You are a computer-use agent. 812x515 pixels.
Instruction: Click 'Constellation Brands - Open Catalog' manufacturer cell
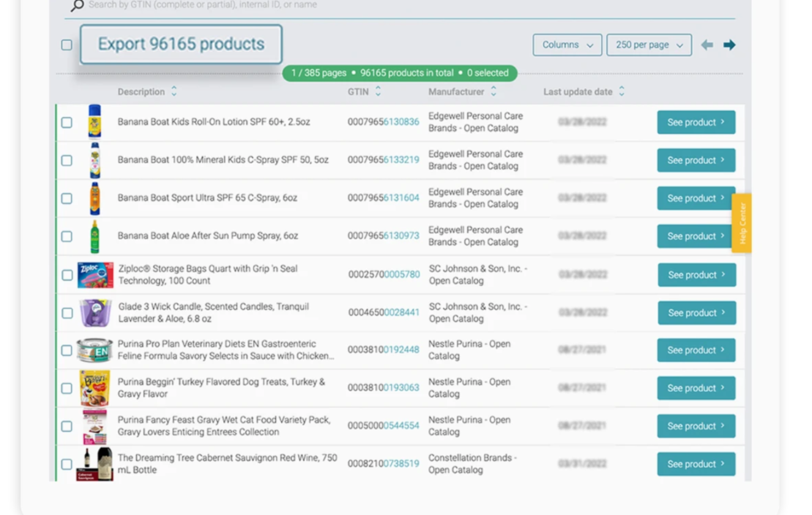[x=472, y=464]
